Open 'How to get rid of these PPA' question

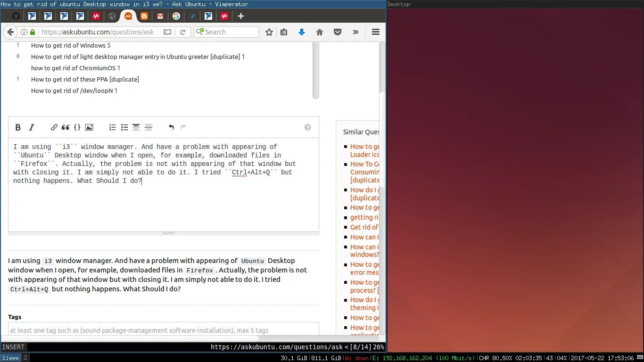pyautogui.click(x=85, y=79)
